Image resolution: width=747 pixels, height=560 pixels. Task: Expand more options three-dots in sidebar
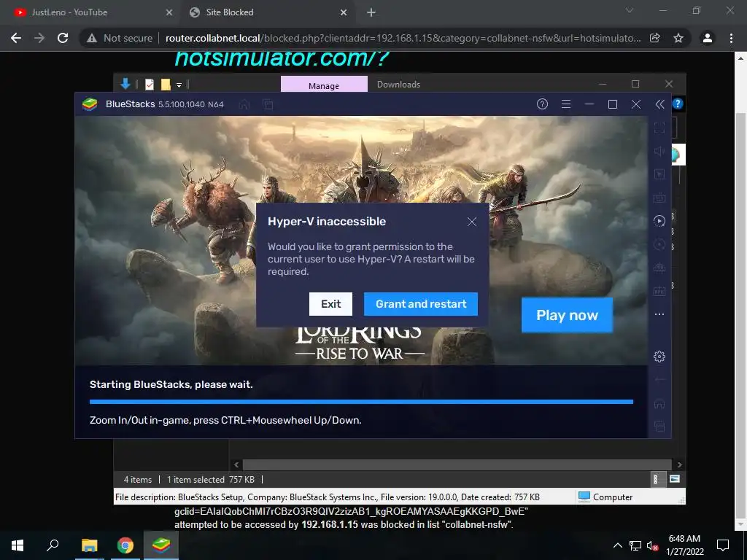point(659,314)
